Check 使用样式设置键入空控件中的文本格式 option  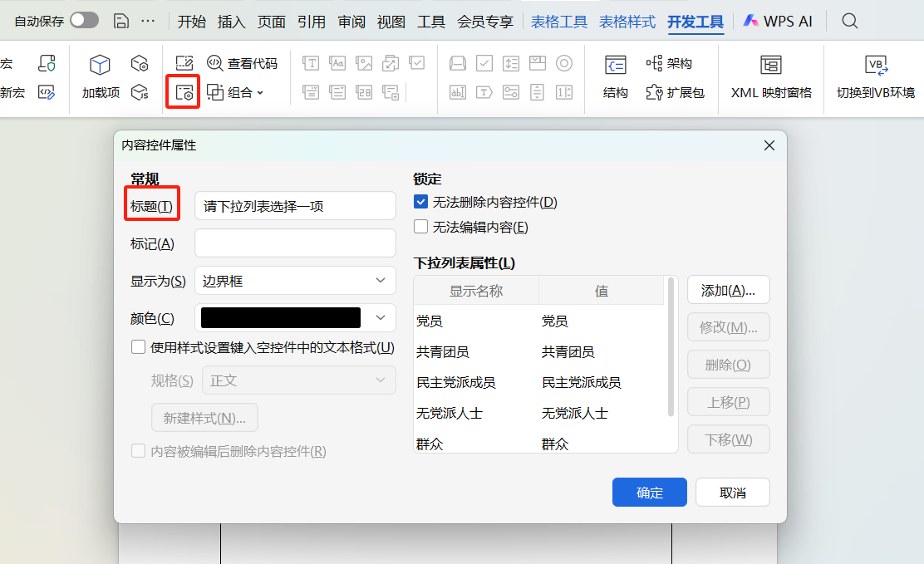(139, 346)
